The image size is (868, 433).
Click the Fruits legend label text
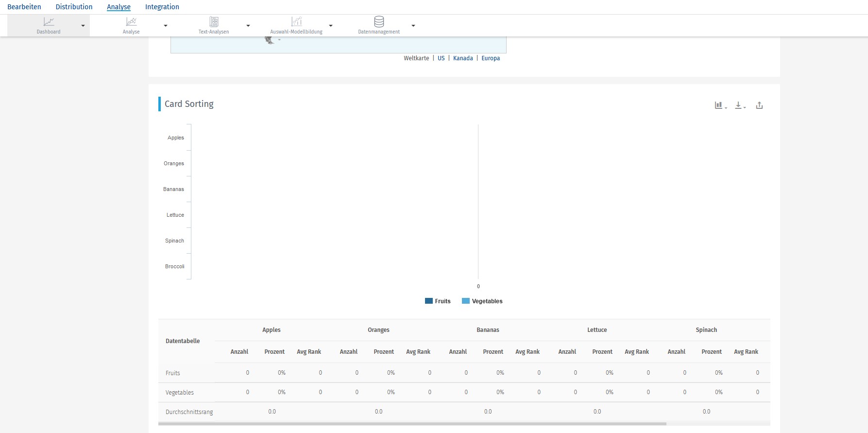pyautogui.click(x=443, y=301)
